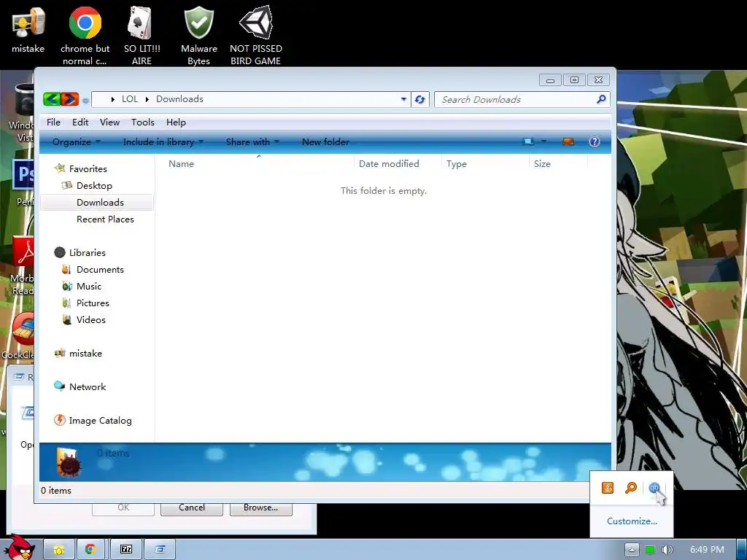
Task: Click the 6:49 PM taskbar clock
Action: point(706,550)
